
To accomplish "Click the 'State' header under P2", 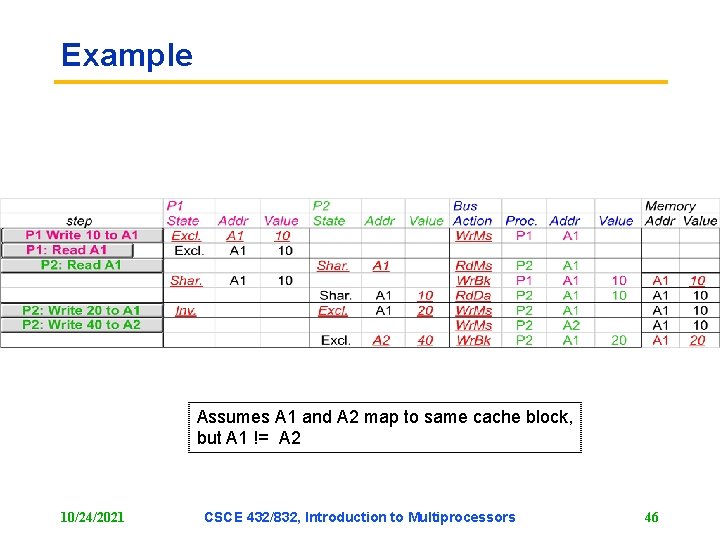I will pyautogui.click(x=329, y=221).
